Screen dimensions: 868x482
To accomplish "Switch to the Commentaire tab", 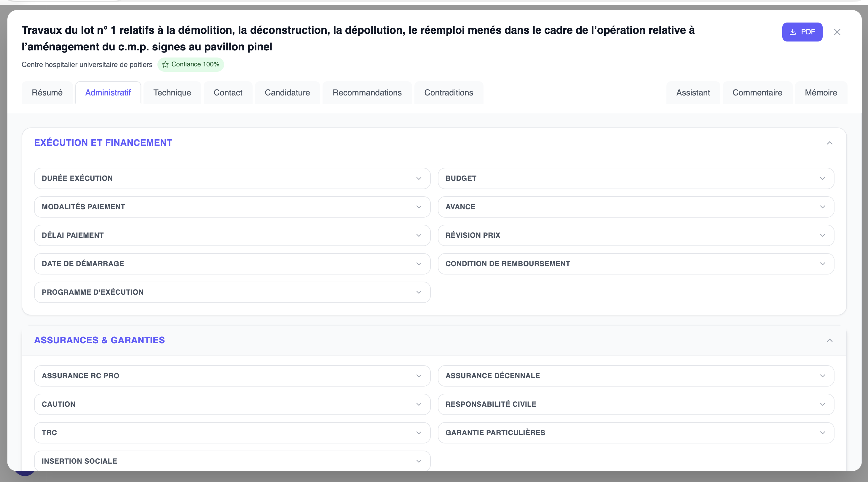I will pos(757,92).
